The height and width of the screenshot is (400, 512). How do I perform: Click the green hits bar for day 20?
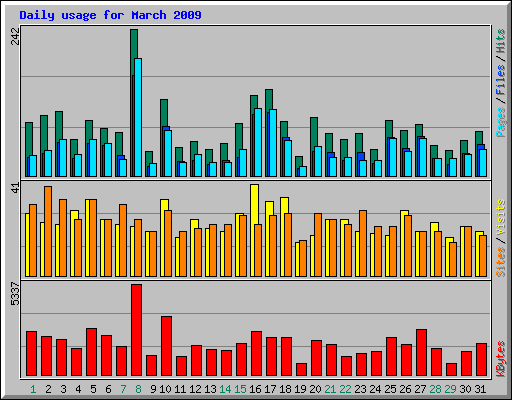point(314,132)
